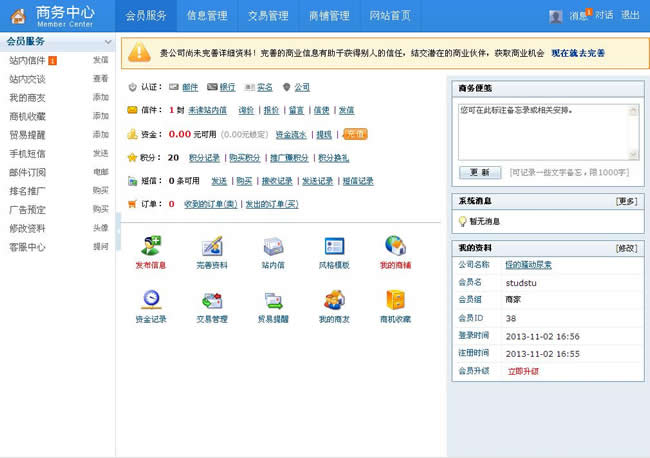Open 资金记录 clock icon
Image resolution: width=650 pixels, height=458 pixels.
point(151,300)
